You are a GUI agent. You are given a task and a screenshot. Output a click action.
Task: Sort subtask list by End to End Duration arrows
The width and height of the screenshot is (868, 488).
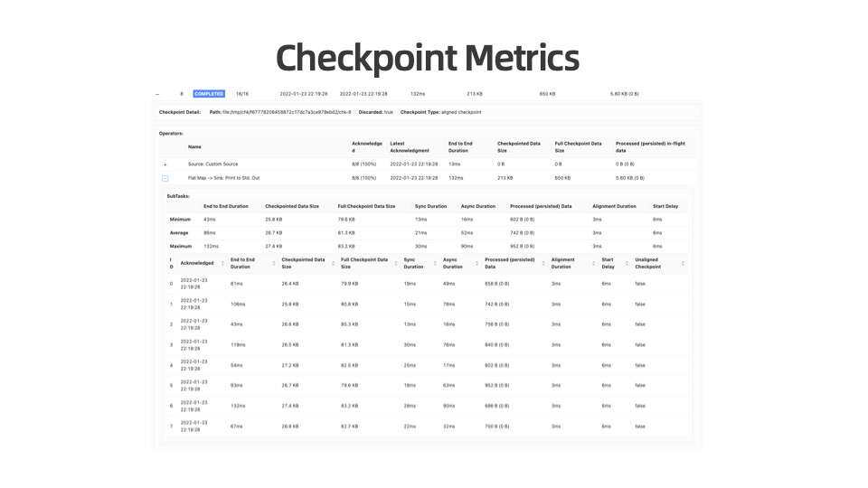point(273,263)
